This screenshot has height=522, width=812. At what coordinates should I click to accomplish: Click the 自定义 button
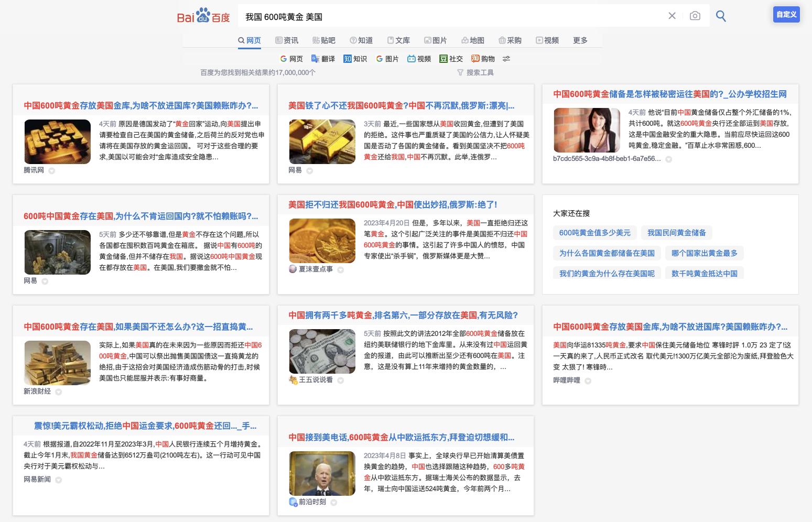[x=786, y=15]
